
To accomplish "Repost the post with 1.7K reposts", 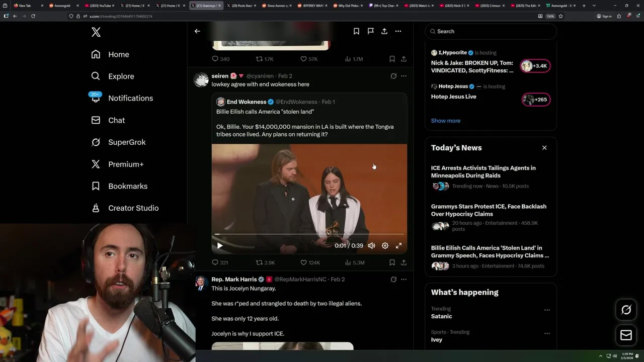I will point(265,59).
